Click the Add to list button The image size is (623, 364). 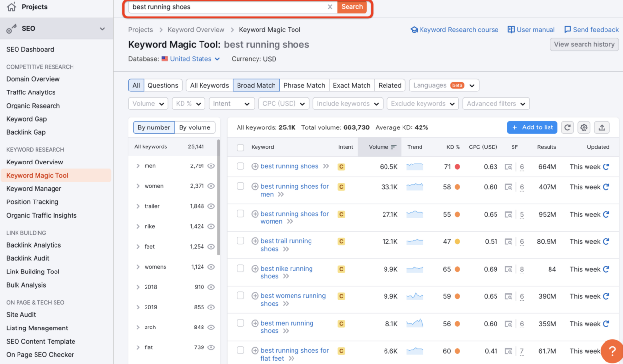[x=532, y=127]
